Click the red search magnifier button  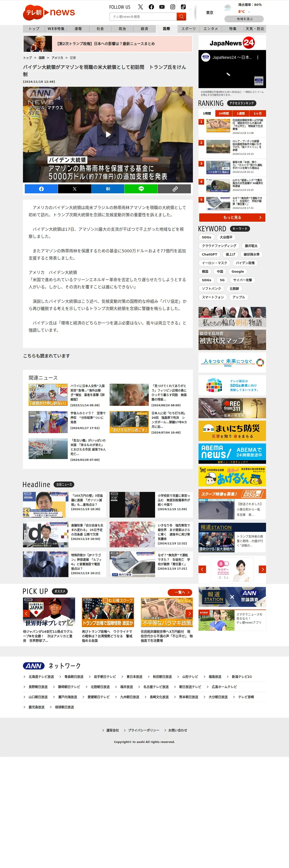pos(181,16)
